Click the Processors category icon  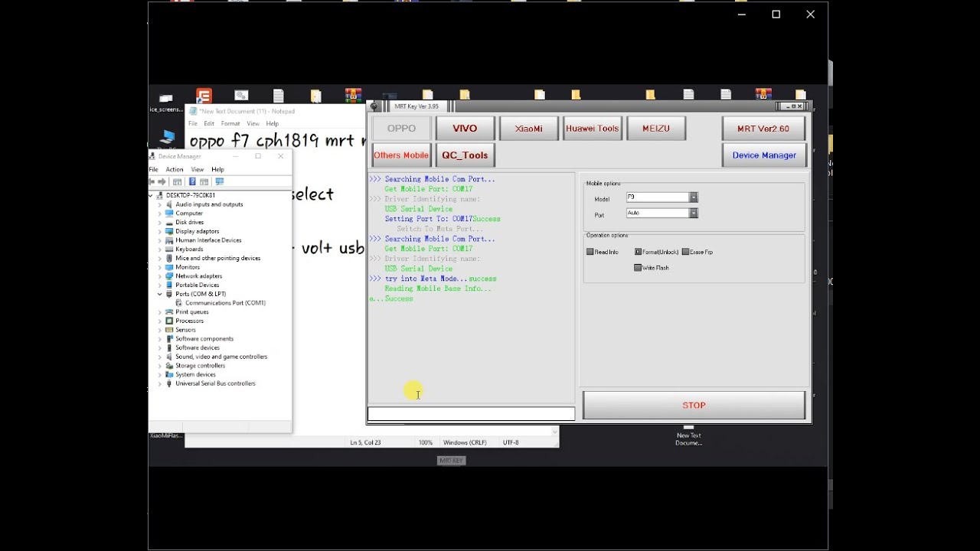[x=169, y=321]
